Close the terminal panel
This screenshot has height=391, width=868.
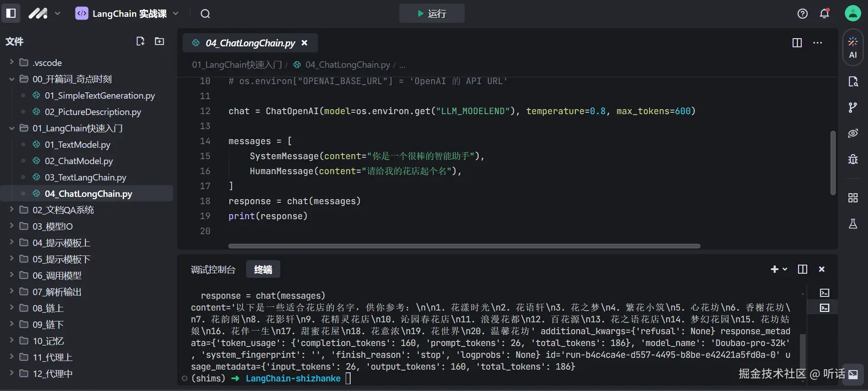[x=822, y=269]
